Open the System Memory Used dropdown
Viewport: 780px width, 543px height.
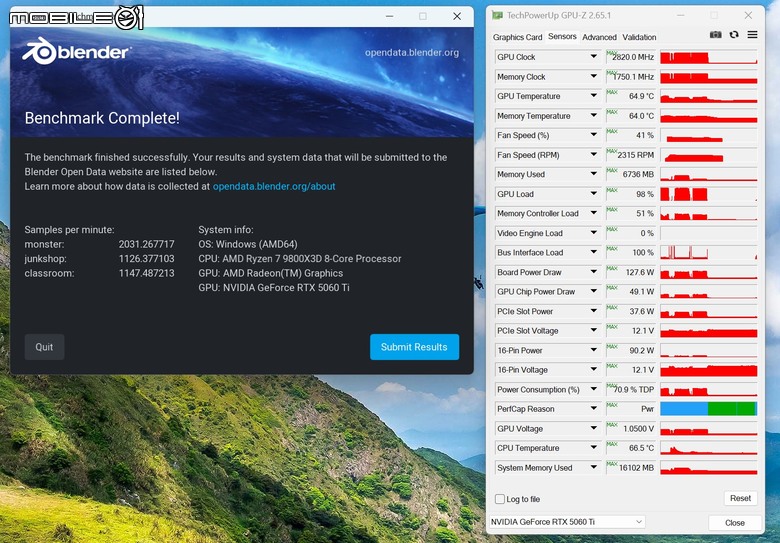[x=593, y=468]
